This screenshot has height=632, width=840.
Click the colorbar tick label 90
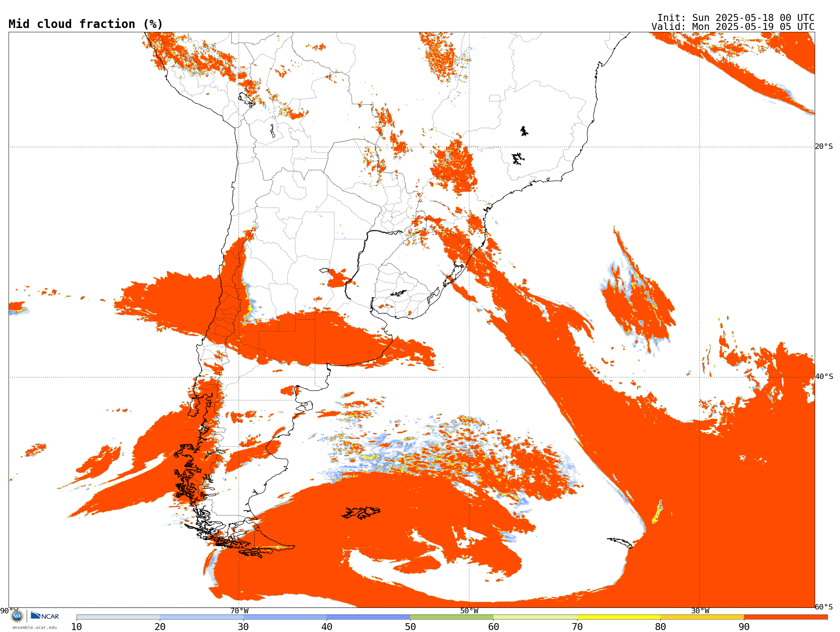pyautogui.click(x=744, y=627)
